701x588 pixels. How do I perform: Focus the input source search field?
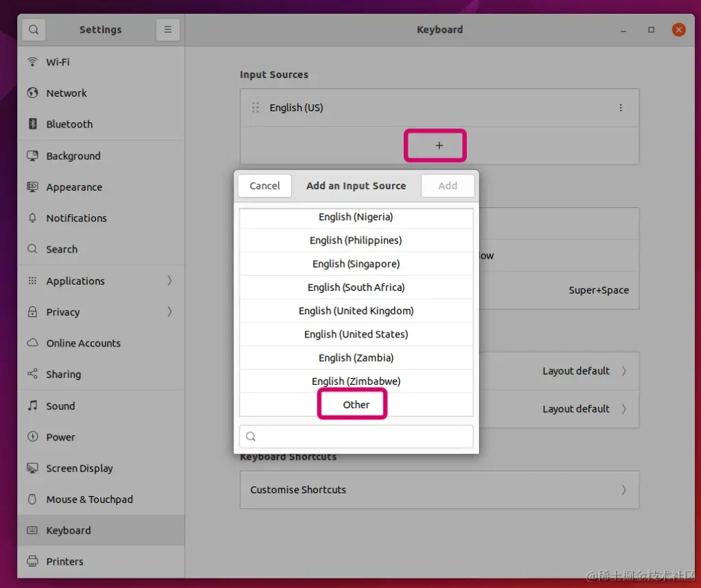pos(356,436)
